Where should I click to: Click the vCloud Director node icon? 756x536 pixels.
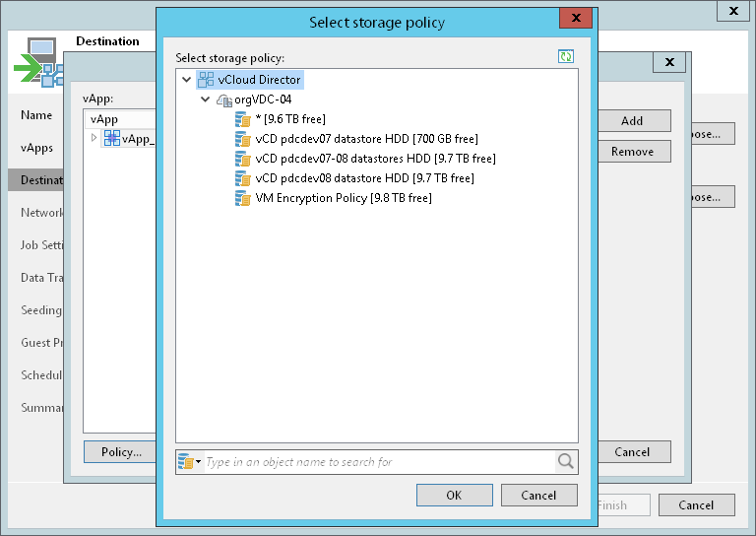click(x=206, y=80)
